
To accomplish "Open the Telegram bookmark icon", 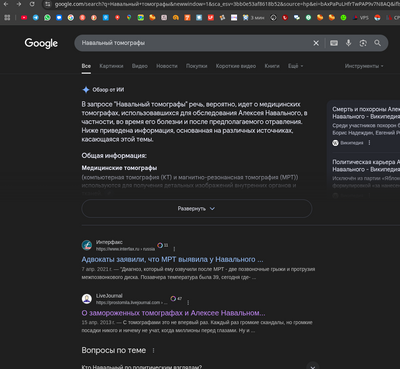I will click(36, 18).
